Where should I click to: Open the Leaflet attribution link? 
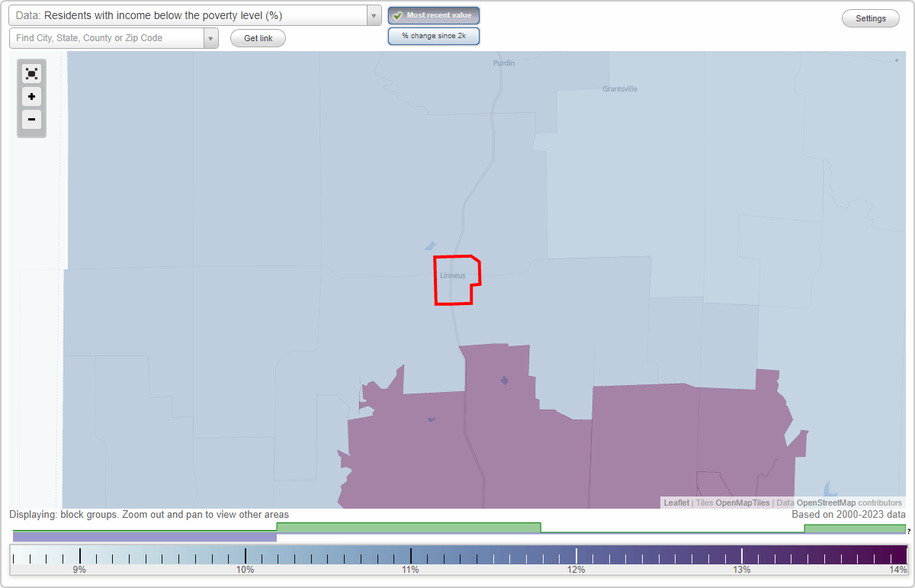[676, 503]
